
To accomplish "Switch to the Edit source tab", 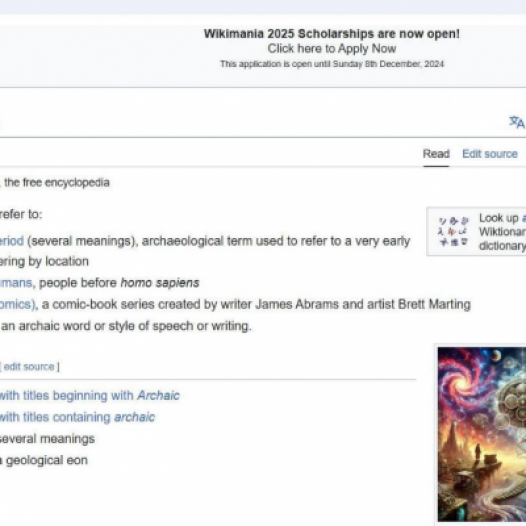I will pyautogui.click(x=490, y=154).
